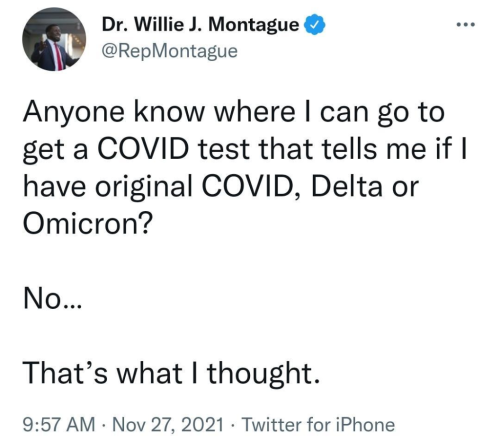Open the three-dot more options menu
500x441 pixels.
(x=465, y=24)
